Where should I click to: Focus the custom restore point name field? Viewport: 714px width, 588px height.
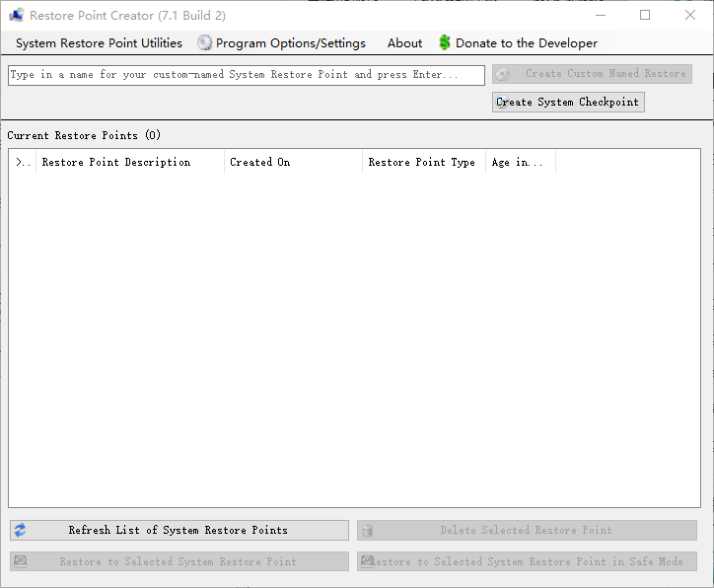(247, 75)
